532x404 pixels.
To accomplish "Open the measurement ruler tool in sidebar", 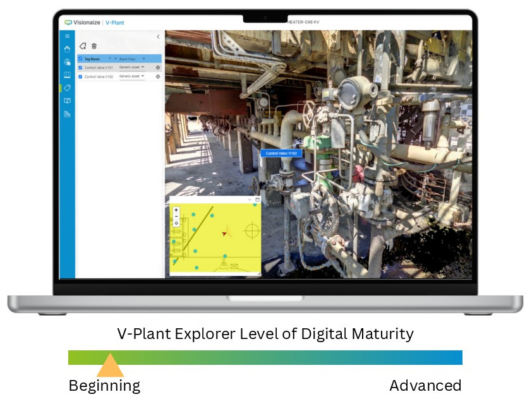I will (67, 114).
